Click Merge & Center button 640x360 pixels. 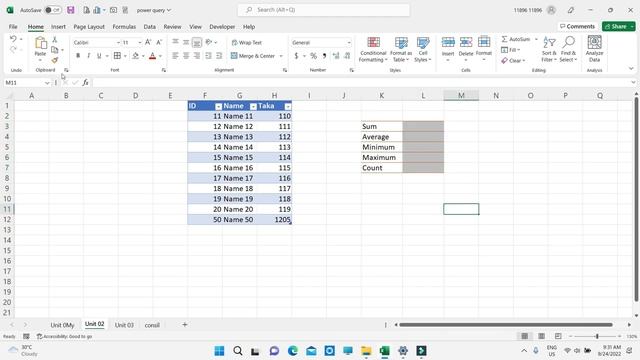coord(253,56)
